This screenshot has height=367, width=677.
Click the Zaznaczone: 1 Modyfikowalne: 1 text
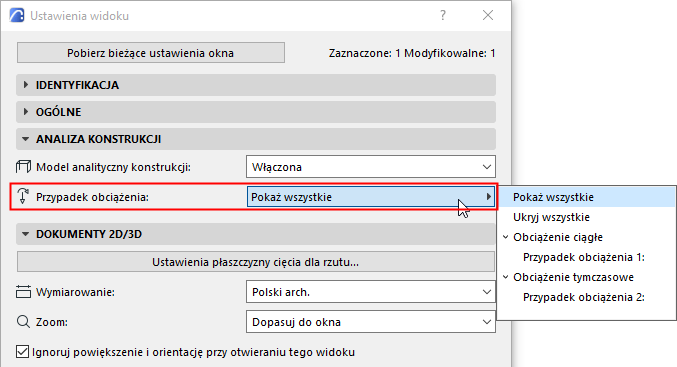412,53
